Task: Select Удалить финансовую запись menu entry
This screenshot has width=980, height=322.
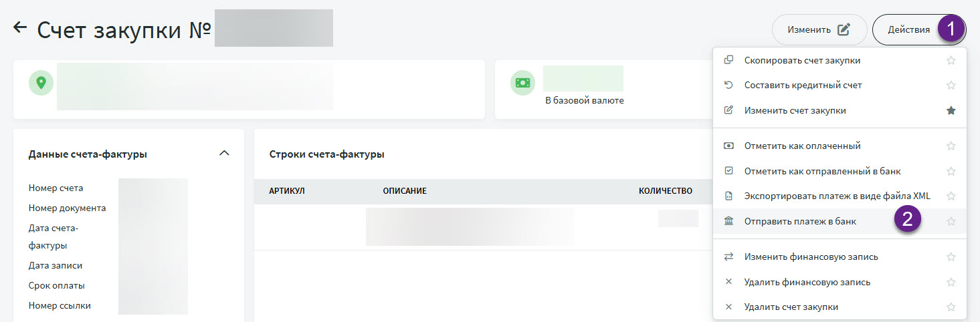Action: pyautogui.click(x=807, y=282)
